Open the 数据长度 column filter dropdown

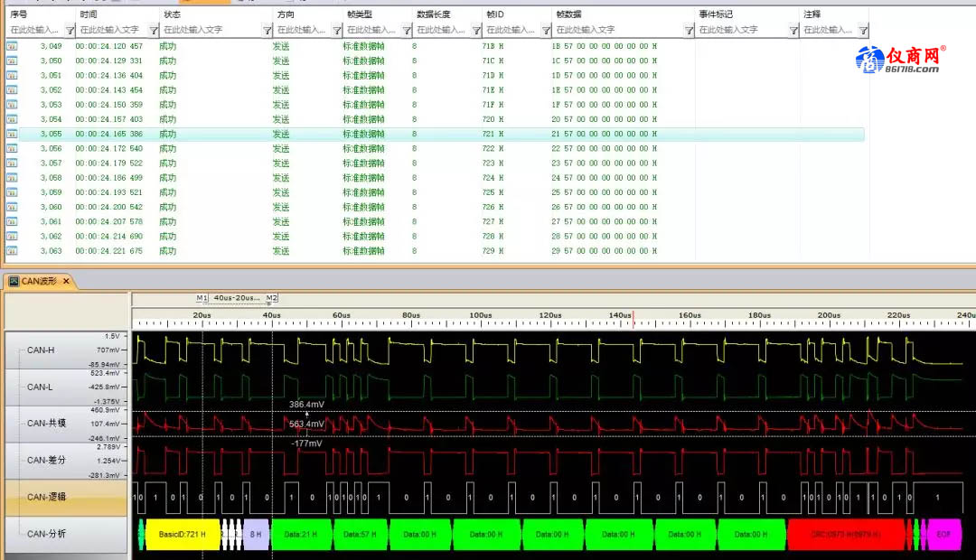(474, 31)
